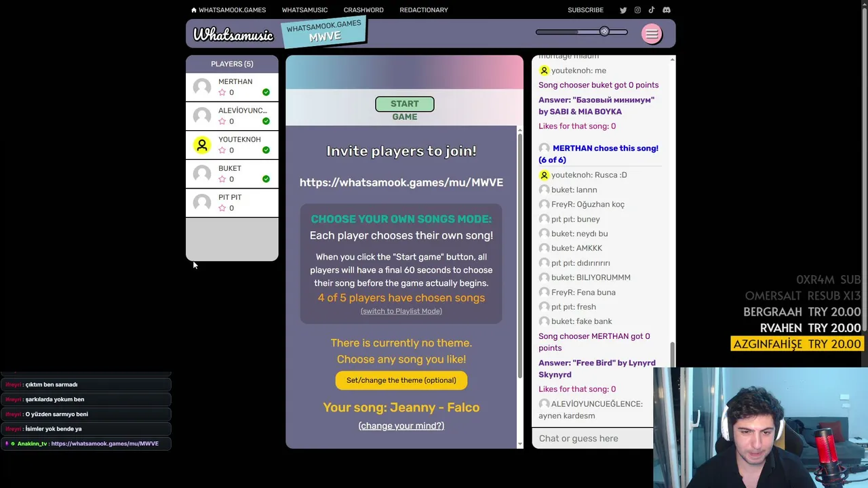Open the SUBSCRIBE nav item
Image resolution: width=868 pixels, height=488 pixels.
pos(585,10)
